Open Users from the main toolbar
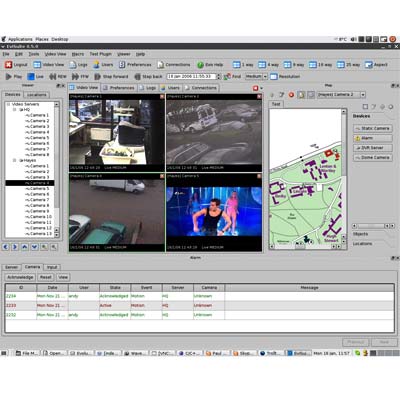This screenshot has height=400, width=400. (x=103, y=65)
